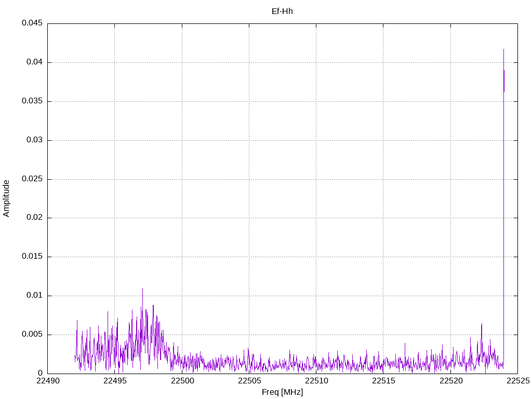Click the 0.02 y-axis tick label
Image resolution: width=532 pixels, height=399 pixels.
click(x=34, y=218)
